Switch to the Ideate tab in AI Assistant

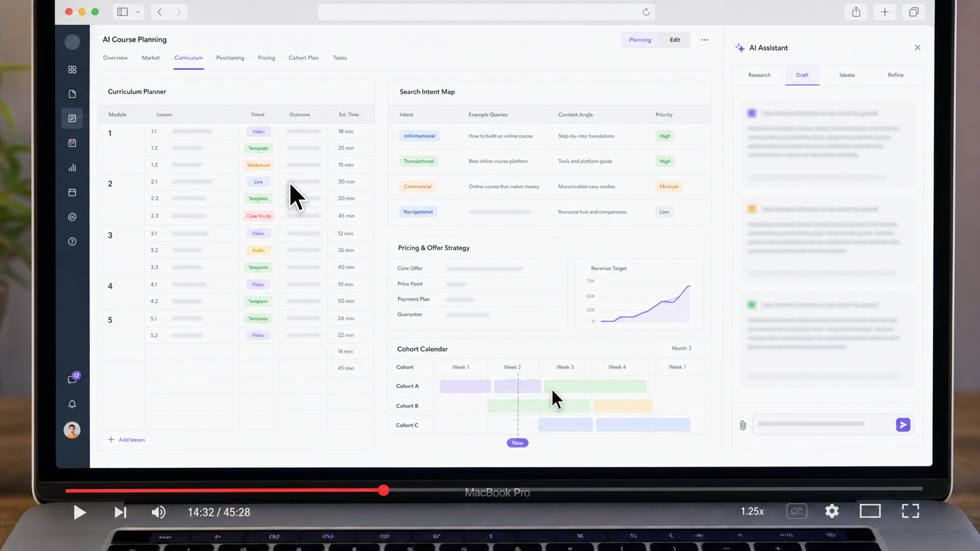847,75
